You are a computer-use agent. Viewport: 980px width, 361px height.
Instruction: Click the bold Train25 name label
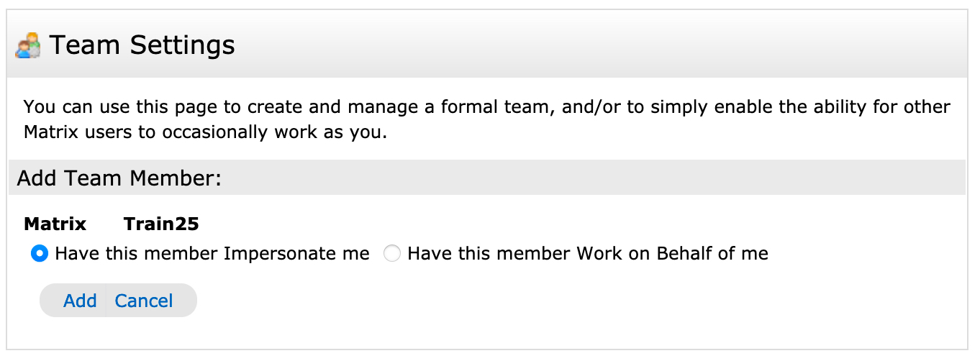point(161,224)
